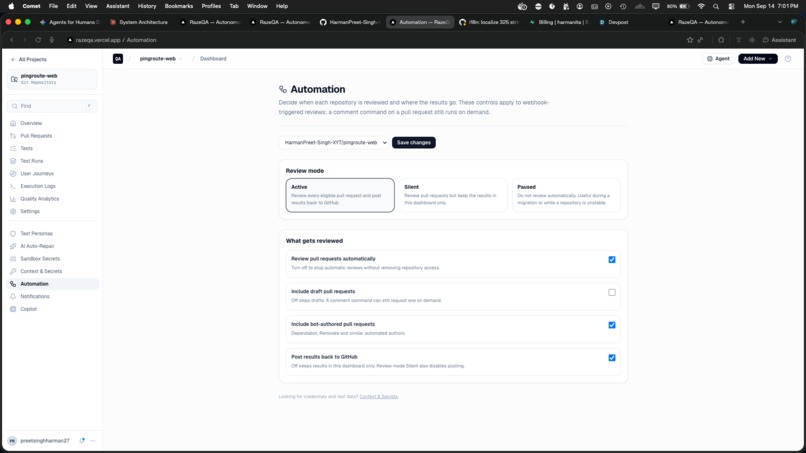The height and width of the screenshot is (453, 806).
Task: Open the Bookmarks menu
Action: (178, 6)
